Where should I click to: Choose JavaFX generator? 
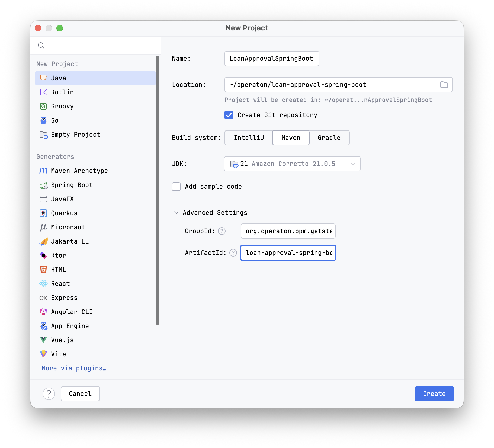[x=95, y=199]
